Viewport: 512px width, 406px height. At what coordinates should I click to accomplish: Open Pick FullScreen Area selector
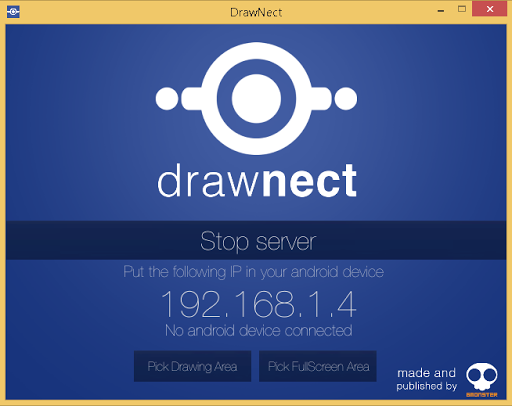318,366
